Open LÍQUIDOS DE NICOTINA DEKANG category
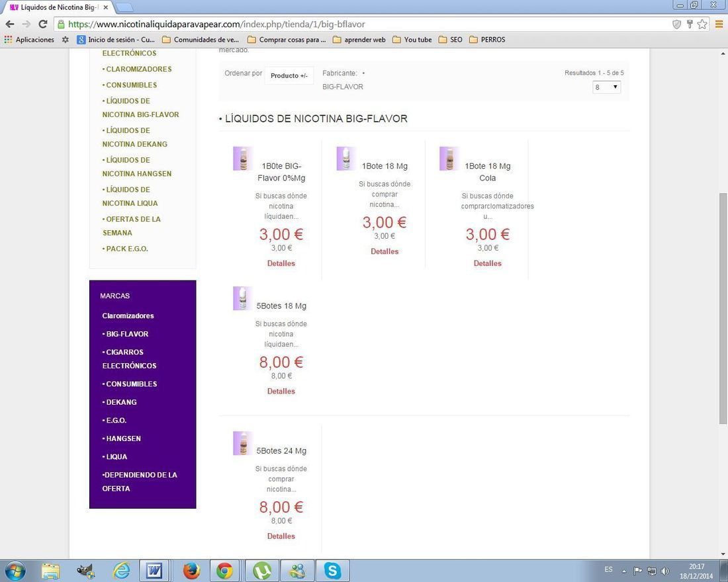 click(134, 138)
